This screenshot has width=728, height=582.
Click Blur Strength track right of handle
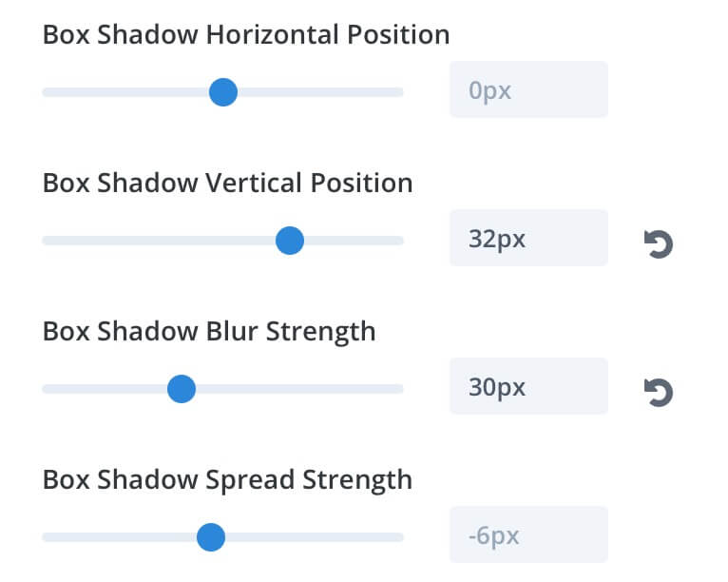point(299,389)
